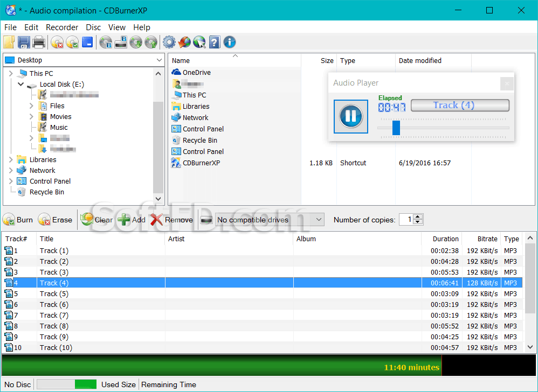
Task: Click the Used Size progress bar in status bar
Action: (66, 384)
